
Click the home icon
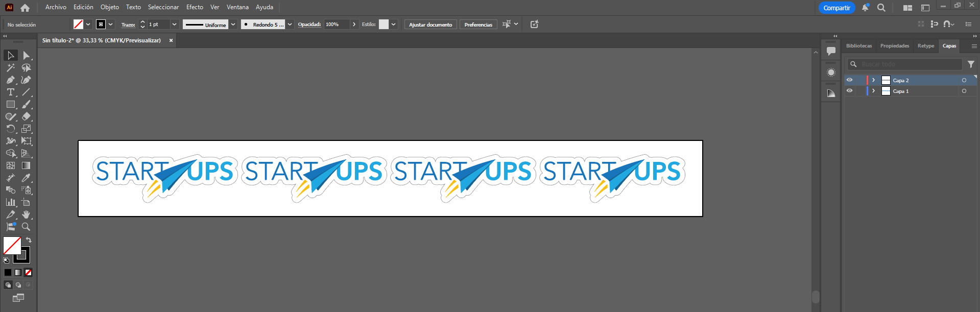click(x=25, y=8)
